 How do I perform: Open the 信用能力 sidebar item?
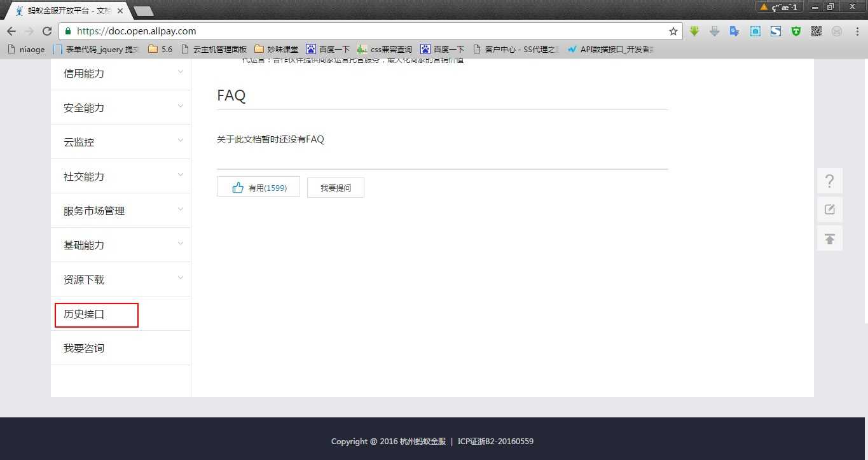121,73
